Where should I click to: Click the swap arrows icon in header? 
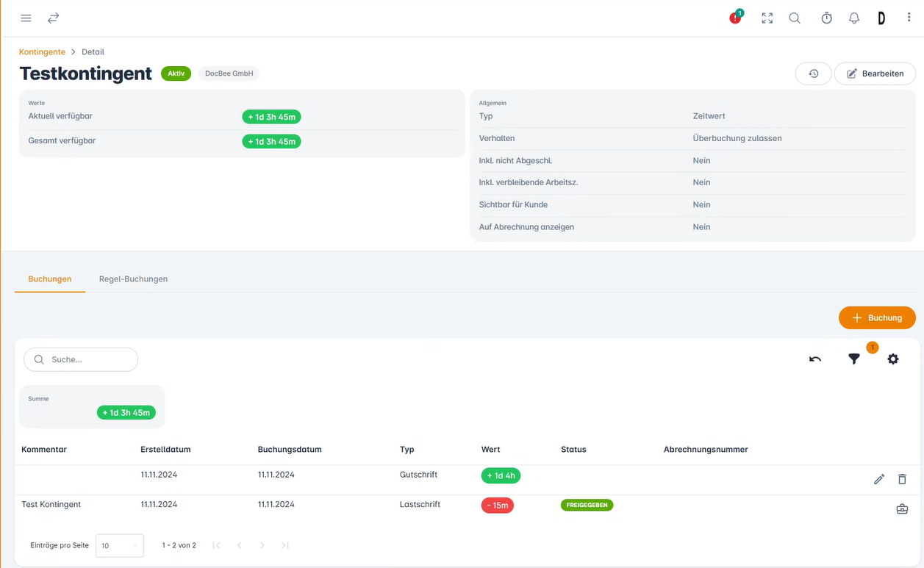53,18
